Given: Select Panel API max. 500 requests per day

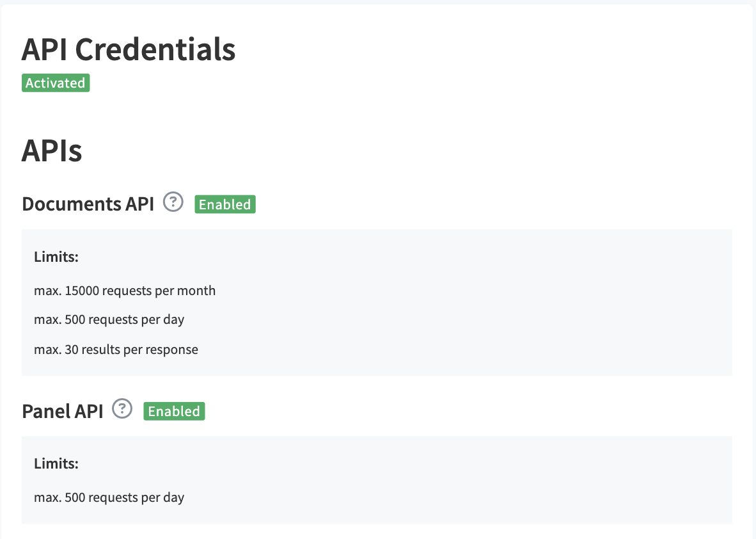Looking at the screenshot, I should click(109, 497).
